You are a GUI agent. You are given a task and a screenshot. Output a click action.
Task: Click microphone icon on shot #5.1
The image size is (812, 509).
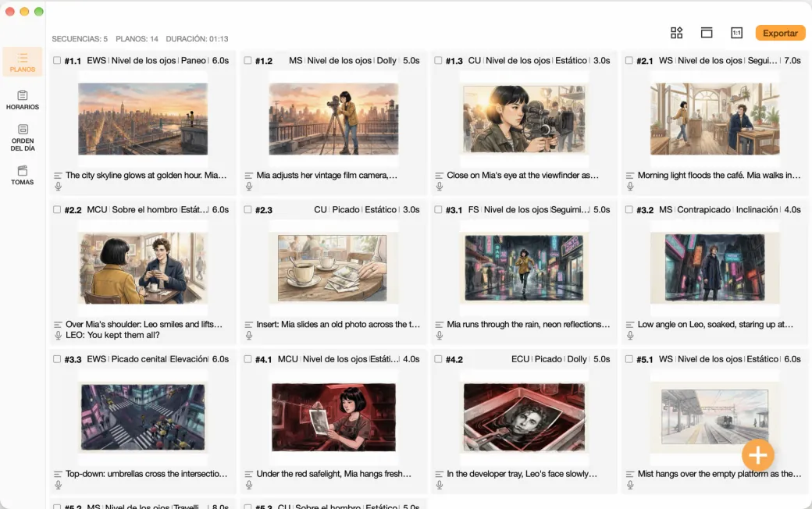tap(630, 485)
